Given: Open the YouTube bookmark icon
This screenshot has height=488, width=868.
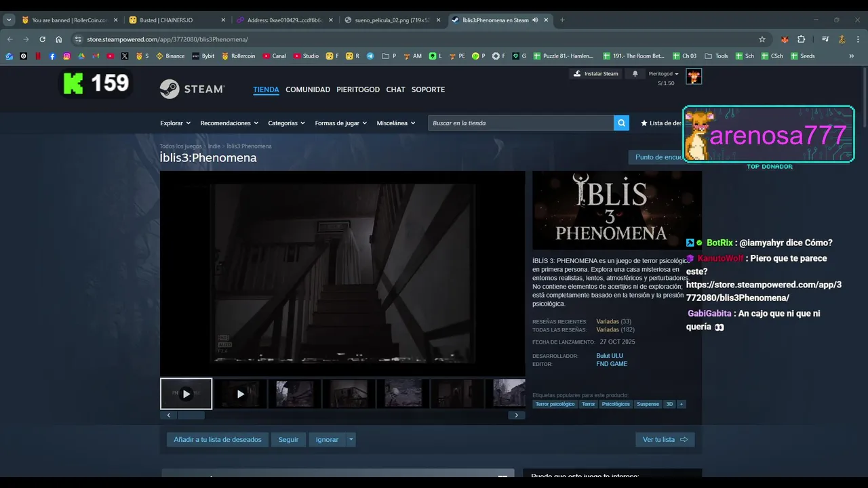Looking at the screenshot, I should (111, 56).
